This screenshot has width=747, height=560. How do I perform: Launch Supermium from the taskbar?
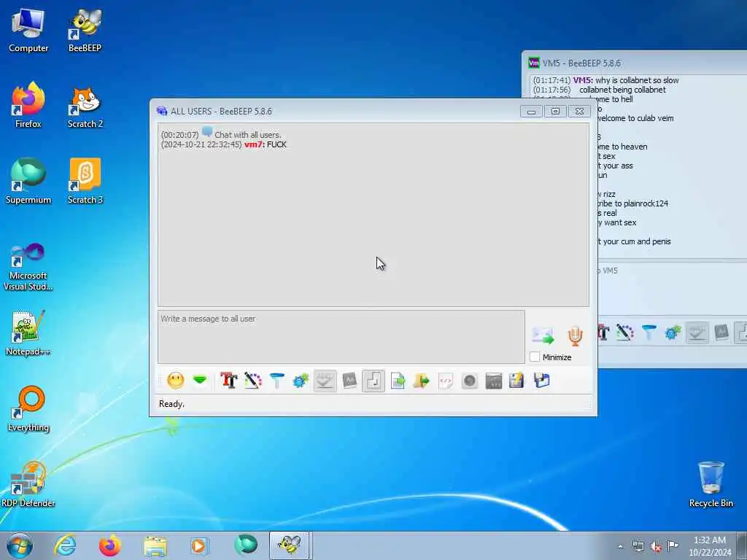(245, 545)
